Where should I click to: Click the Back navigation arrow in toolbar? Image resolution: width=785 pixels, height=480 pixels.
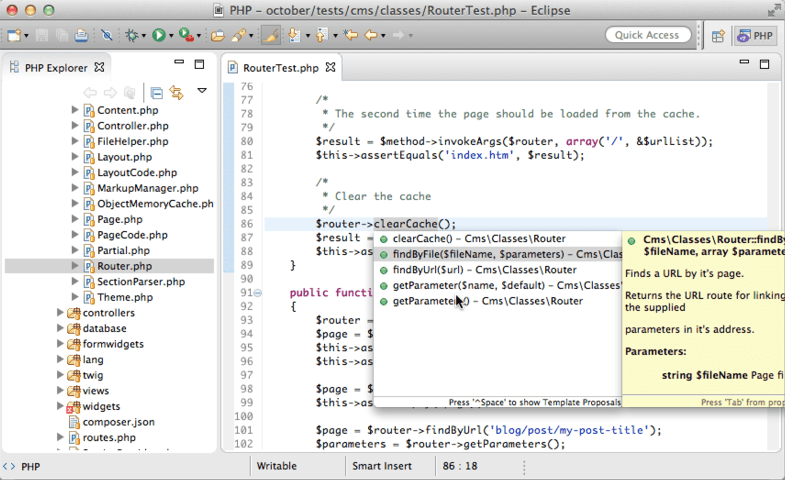click(x=371, y=35)
